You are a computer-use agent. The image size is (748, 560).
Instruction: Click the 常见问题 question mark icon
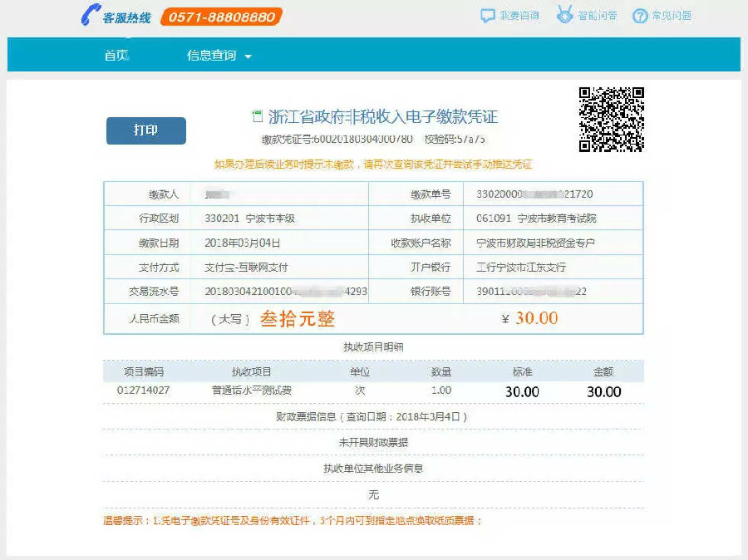[639, 16]
